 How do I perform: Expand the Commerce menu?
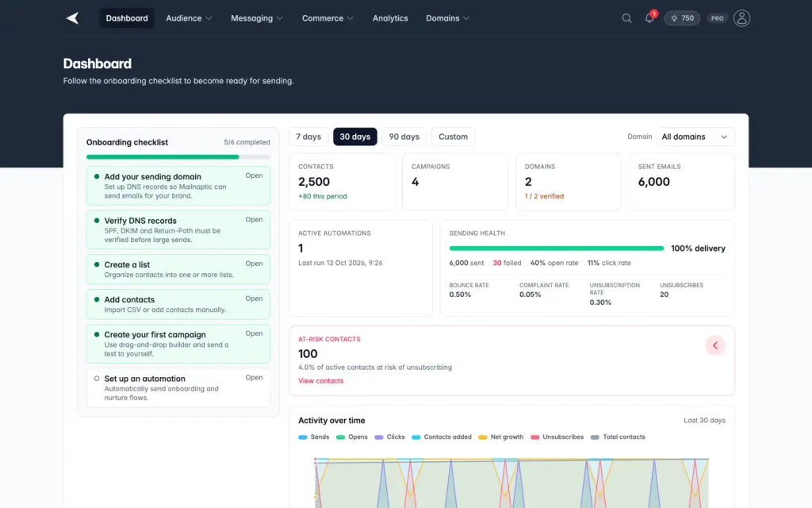[327, 18]
